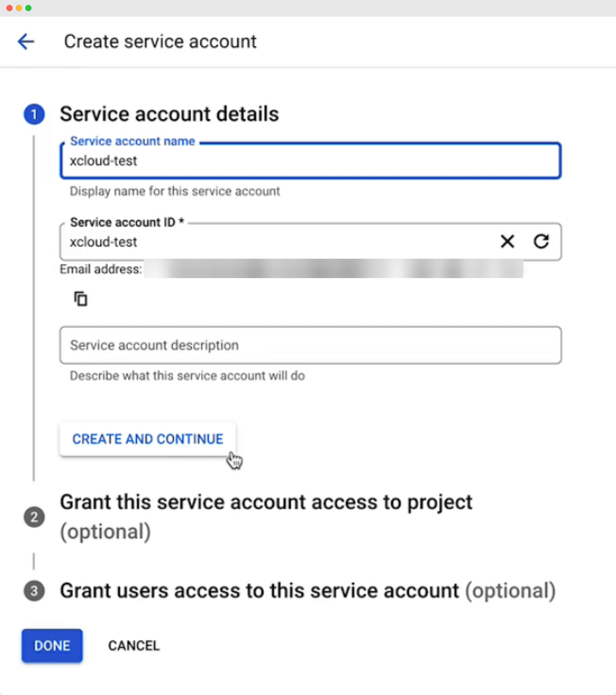This screenshot has height=695, width=616.
Task: Expand the grant access to project step
Action: (x=265, y=502)
